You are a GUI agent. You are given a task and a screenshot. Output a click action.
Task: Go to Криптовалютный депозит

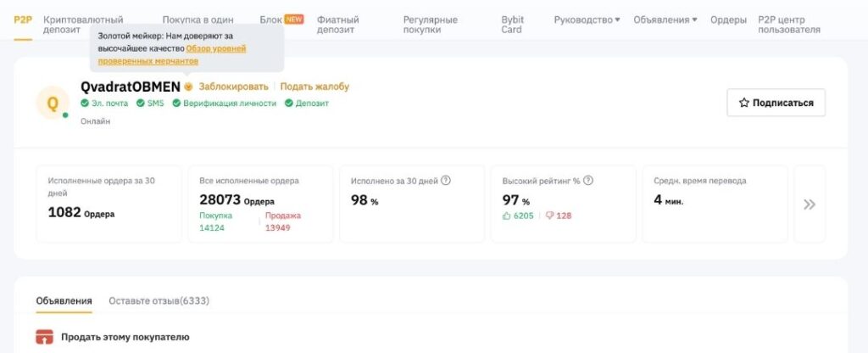[x=83, y=25]
